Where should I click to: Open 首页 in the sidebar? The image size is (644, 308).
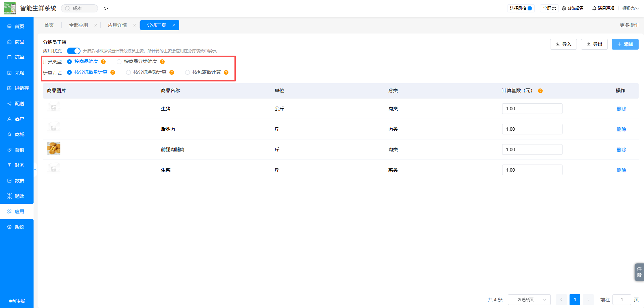pos(17,26)
